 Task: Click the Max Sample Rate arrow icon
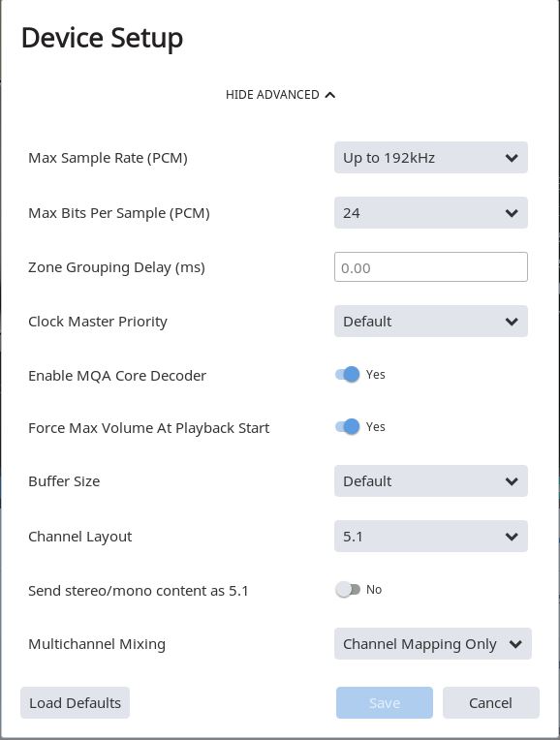(x=512, y=158)
